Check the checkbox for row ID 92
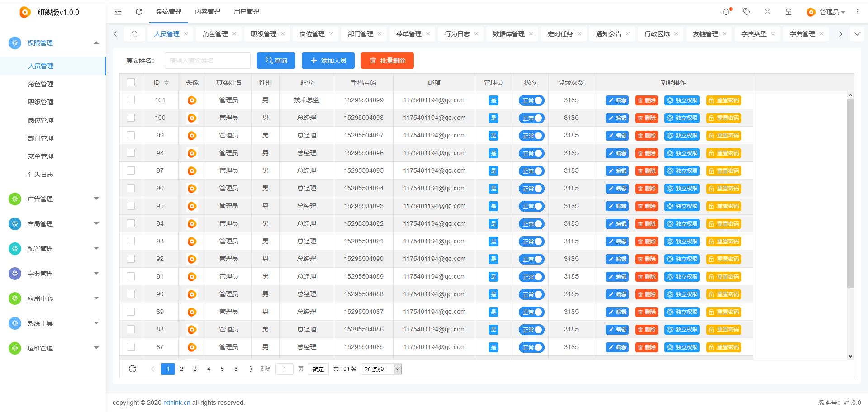Image resolution: width=868 pixels, height=412 pixels. pos(131,259)
